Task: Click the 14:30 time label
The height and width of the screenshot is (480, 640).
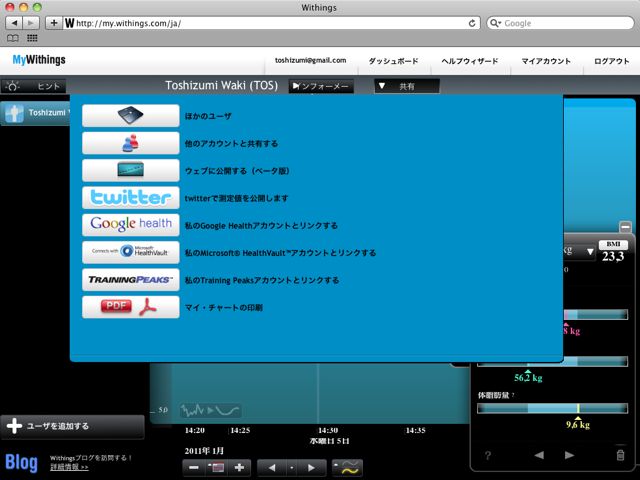Action: pyautogui.click(x=328, y=430)
